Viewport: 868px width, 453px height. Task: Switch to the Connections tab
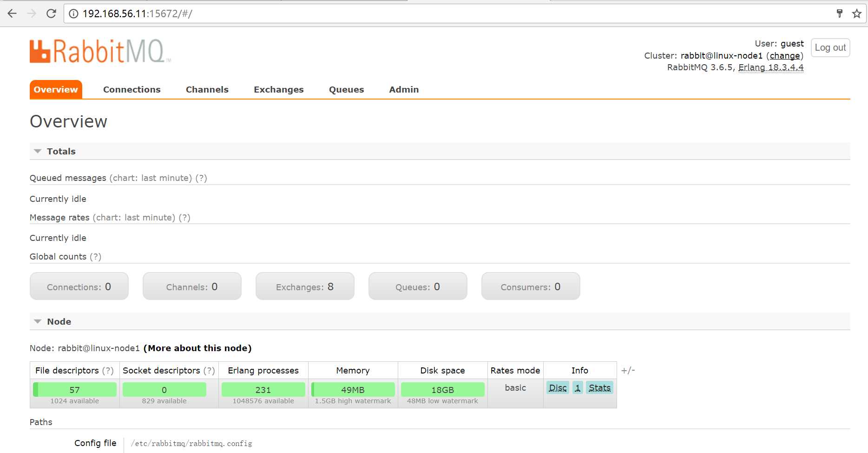[132, 89]
